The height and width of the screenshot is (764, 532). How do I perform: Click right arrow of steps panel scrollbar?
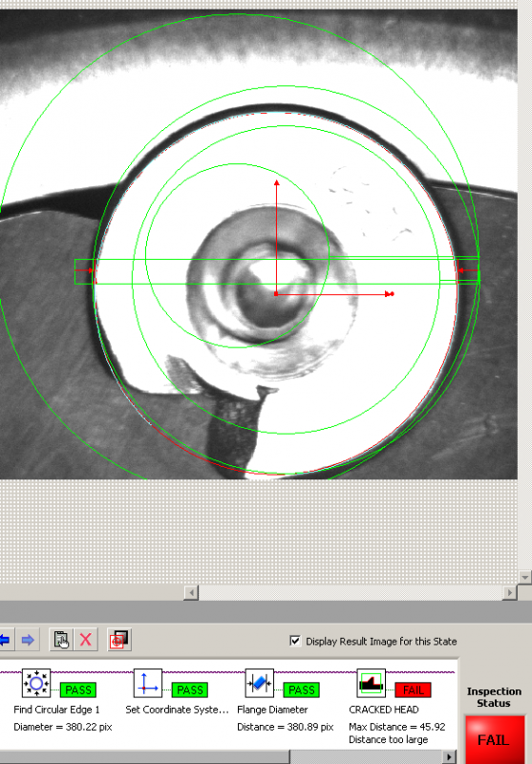(x=449, y=757)
